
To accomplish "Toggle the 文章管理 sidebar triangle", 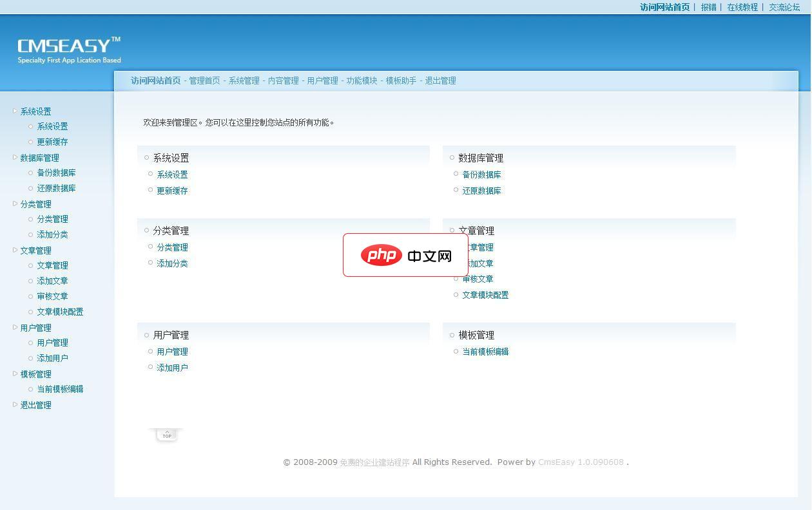I will point(15,250).
